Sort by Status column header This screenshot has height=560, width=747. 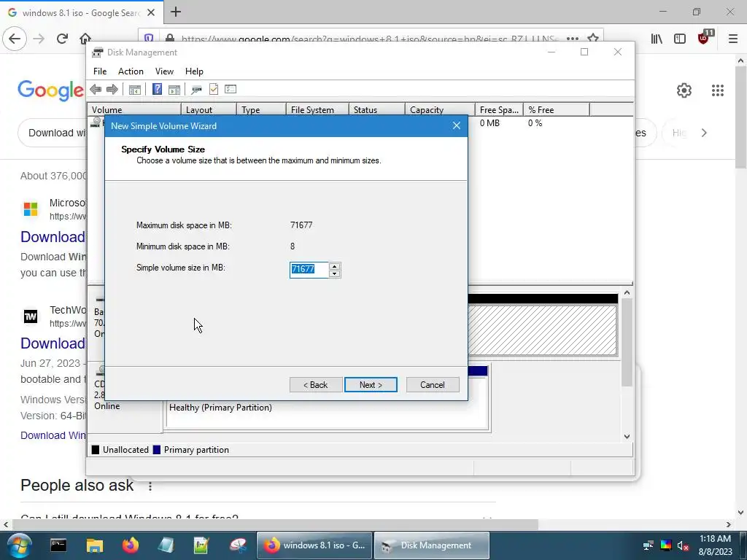pyautogui.click(x=377, y=110)
